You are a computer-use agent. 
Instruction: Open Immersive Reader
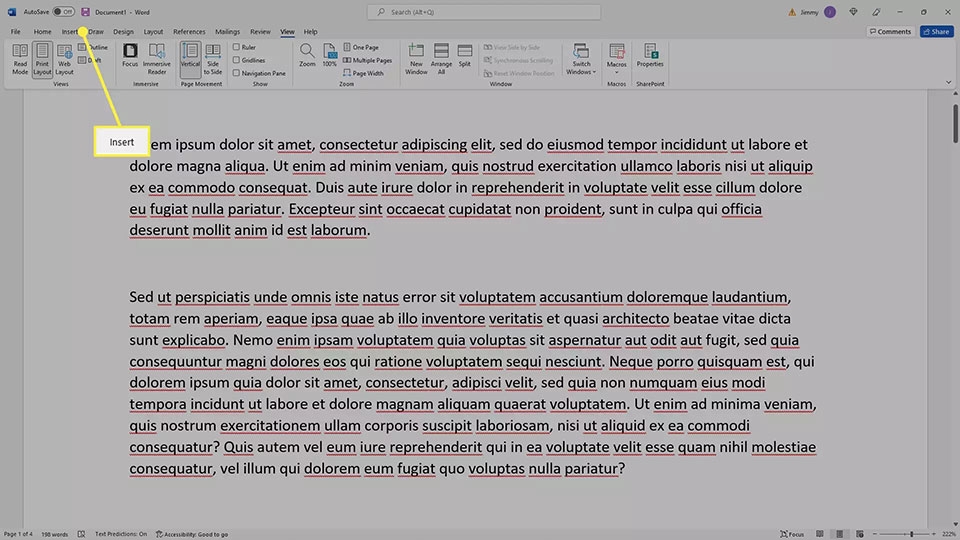(x=157, y=59)
